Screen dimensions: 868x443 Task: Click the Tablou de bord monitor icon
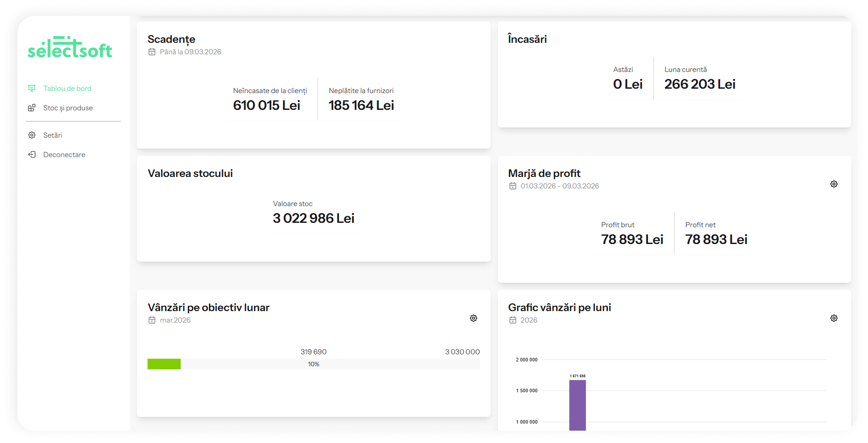point(32,88)
